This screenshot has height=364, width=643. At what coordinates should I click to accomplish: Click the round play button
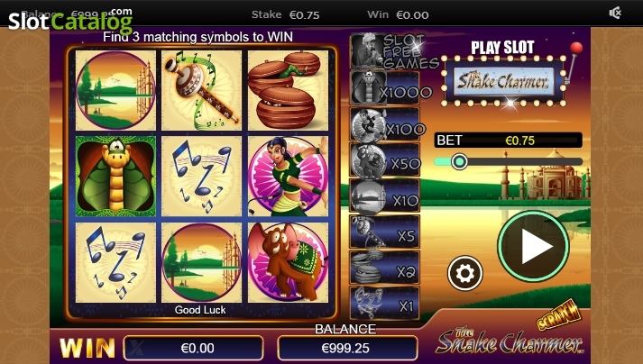tap(533, 246)
